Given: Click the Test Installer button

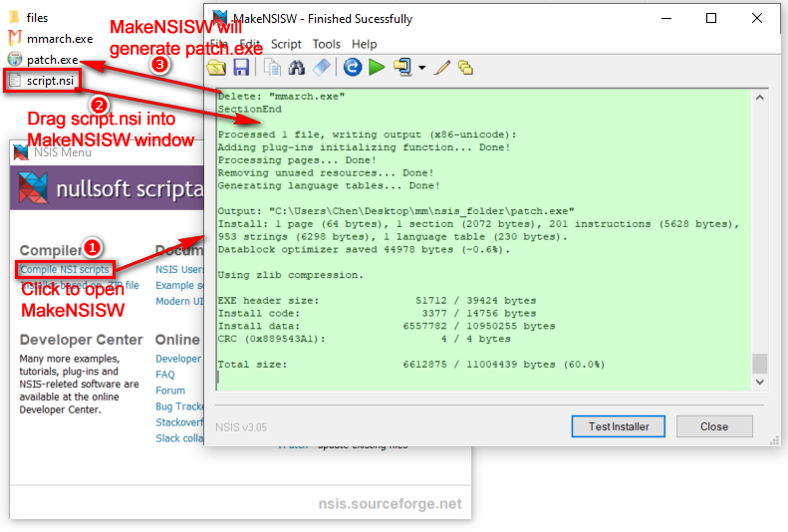Looking at the screenshot, I should coord(618,426).
